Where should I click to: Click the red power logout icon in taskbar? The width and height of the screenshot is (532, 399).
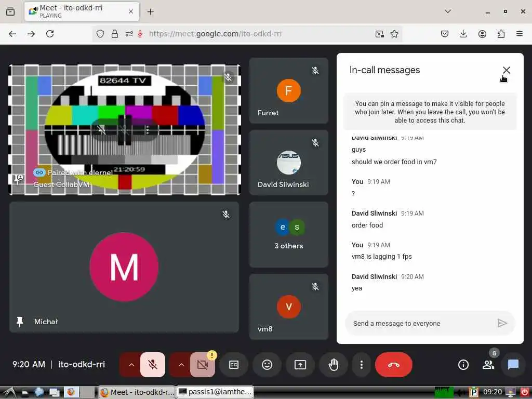[x=525, y=392]
